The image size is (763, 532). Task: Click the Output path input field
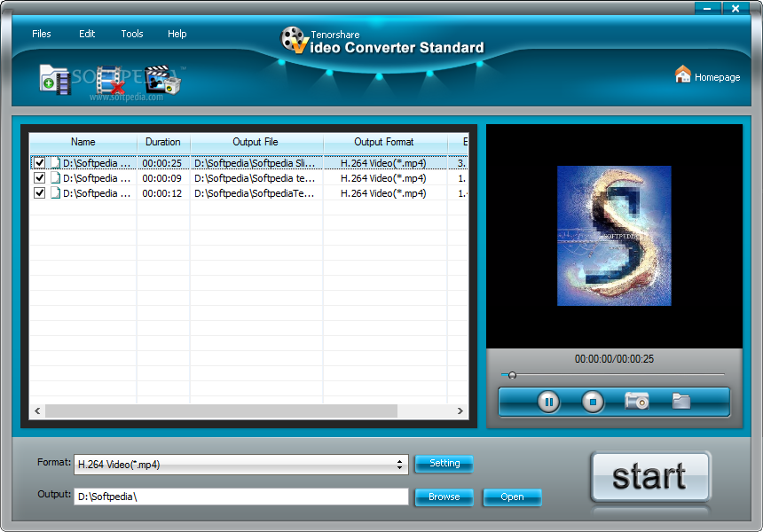(x=241, y=497)
